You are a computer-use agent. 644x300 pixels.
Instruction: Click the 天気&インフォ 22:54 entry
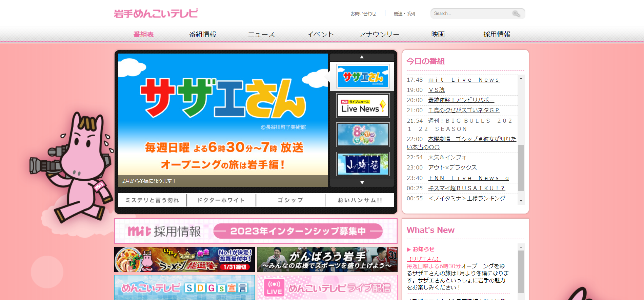[x=447, y=157]
